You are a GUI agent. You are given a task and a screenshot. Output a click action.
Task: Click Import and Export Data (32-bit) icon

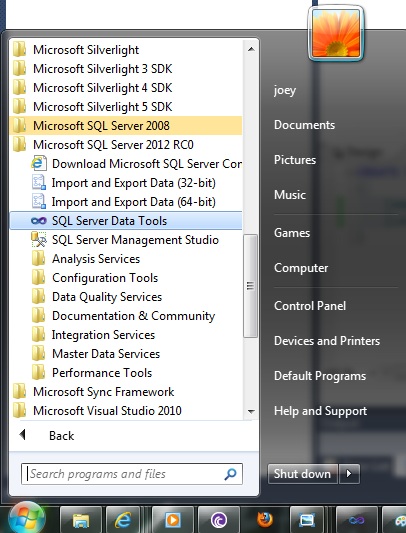click(x=39, y=183)
